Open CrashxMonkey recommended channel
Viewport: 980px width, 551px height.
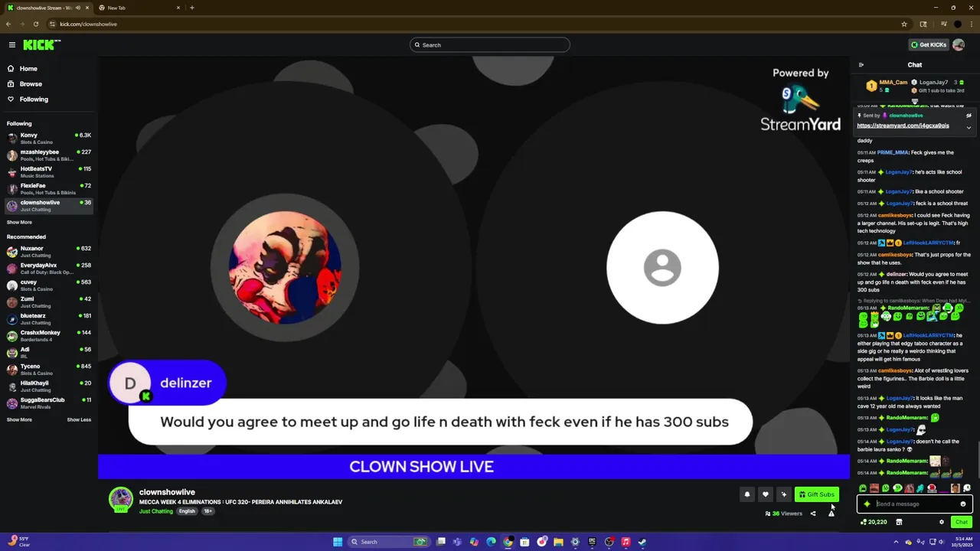[49, 336]
